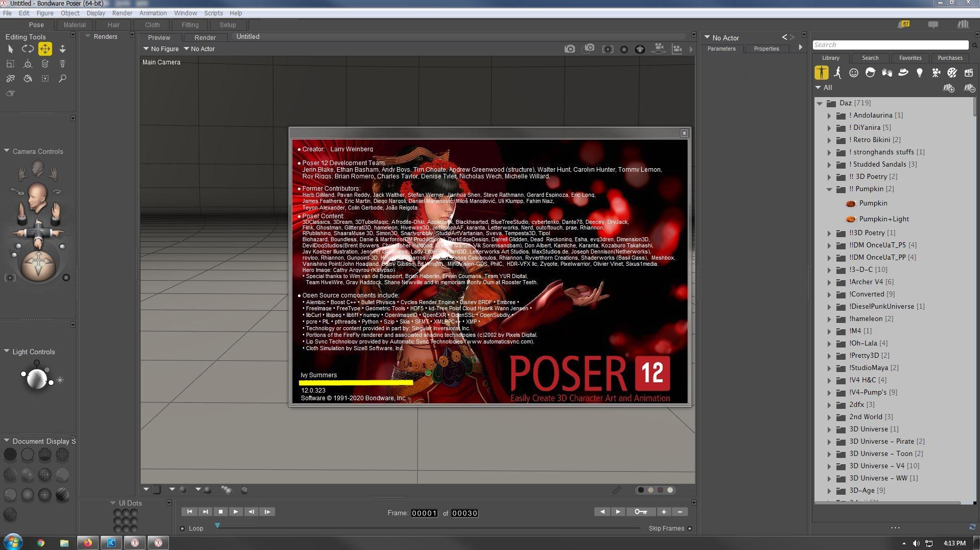Click the search magnifier beside Search field
Viewport: 980px width, 550px height.
point(975,45)
